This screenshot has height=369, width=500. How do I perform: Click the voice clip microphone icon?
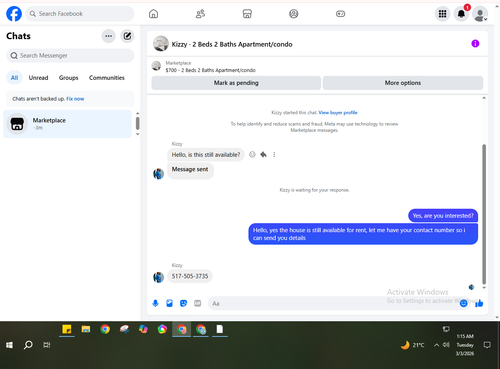pos(155,303)
